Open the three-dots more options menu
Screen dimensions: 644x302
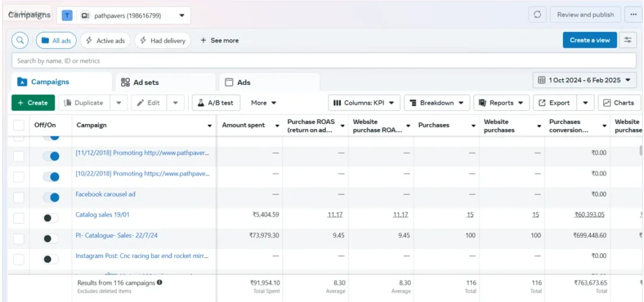tap(633, 15)
